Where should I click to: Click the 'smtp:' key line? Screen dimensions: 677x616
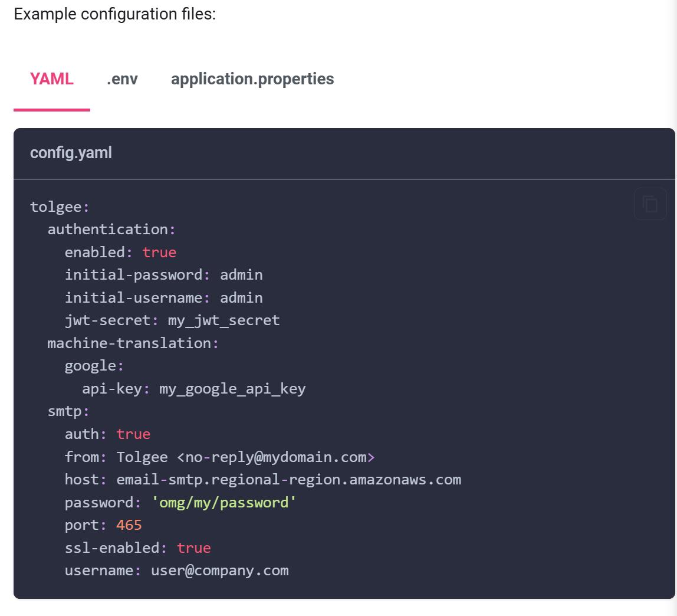pos(68,411)
